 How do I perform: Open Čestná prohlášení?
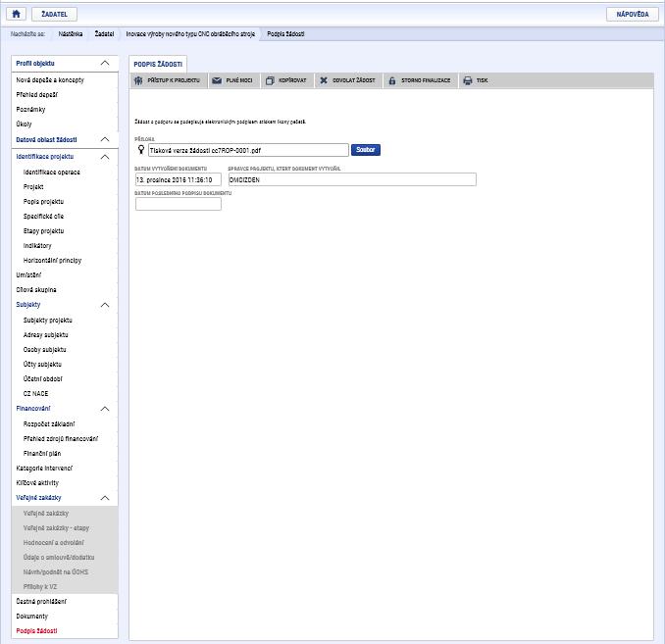tap(41, 602)
